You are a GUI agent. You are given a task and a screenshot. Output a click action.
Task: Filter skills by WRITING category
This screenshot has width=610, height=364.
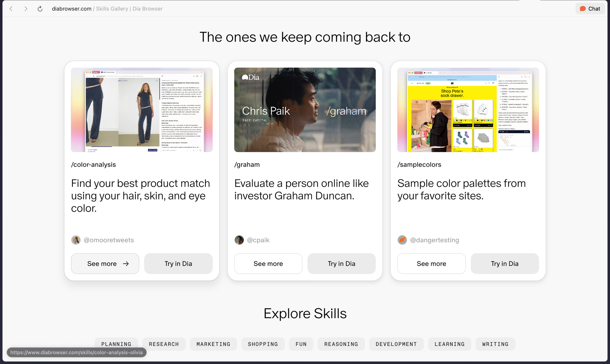click(x=495, y=344)
